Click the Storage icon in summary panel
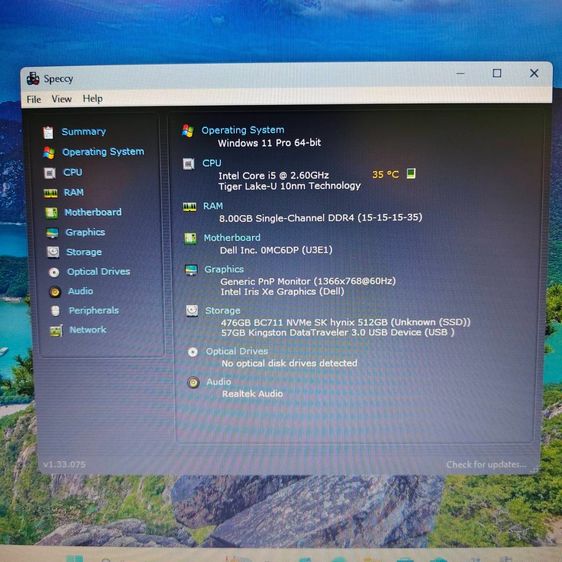Image resolution: width=562 pixels, height=562 pixels. 192,310
